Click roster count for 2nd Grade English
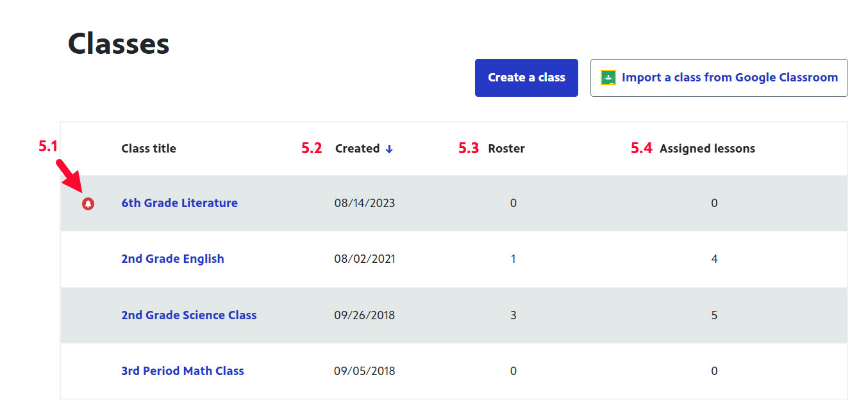 tap(513, 259)
